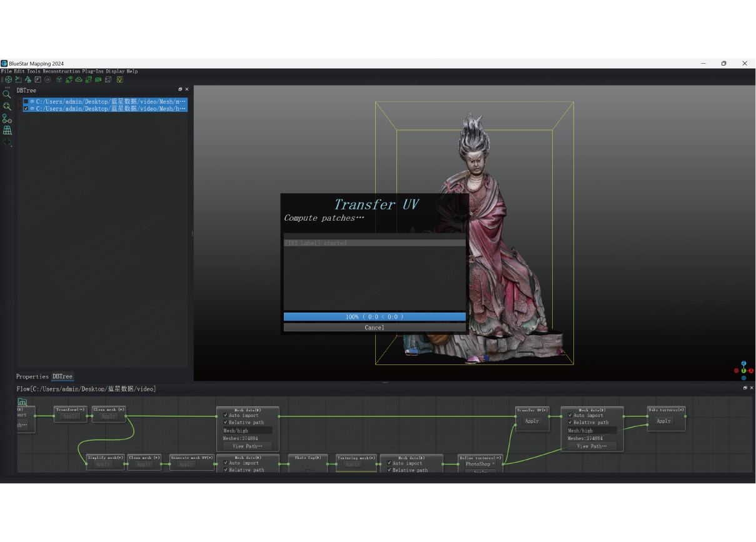Click the video export toolbar icon
The height and width of the screenshot is (542, 756).
click(98, 79)
